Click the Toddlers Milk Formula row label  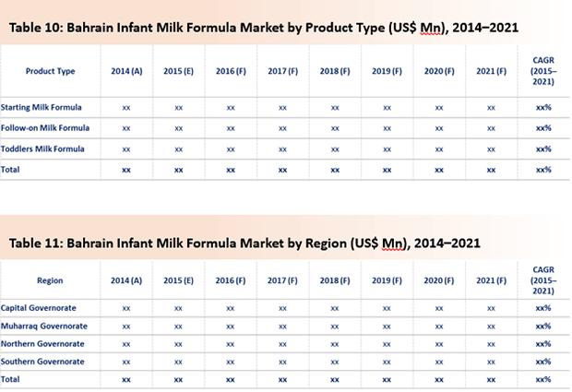[x=42, y=148]
